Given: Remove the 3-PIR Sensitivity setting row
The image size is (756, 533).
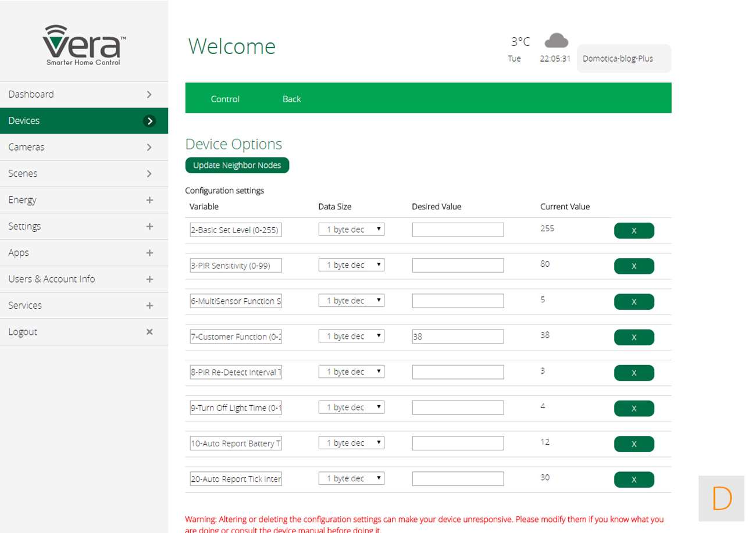Looking at the screenshot, I should (633, 266).
